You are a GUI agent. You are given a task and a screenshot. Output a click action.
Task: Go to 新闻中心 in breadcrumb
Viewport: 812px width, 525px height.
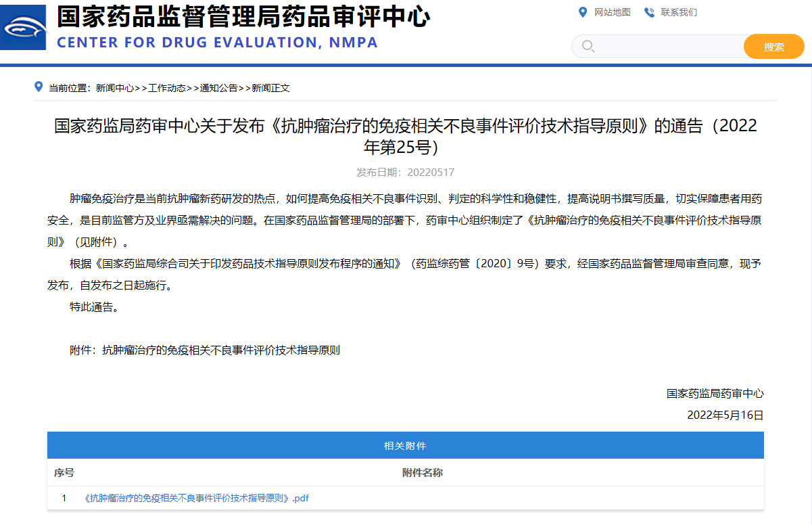[x=115, y=88]
